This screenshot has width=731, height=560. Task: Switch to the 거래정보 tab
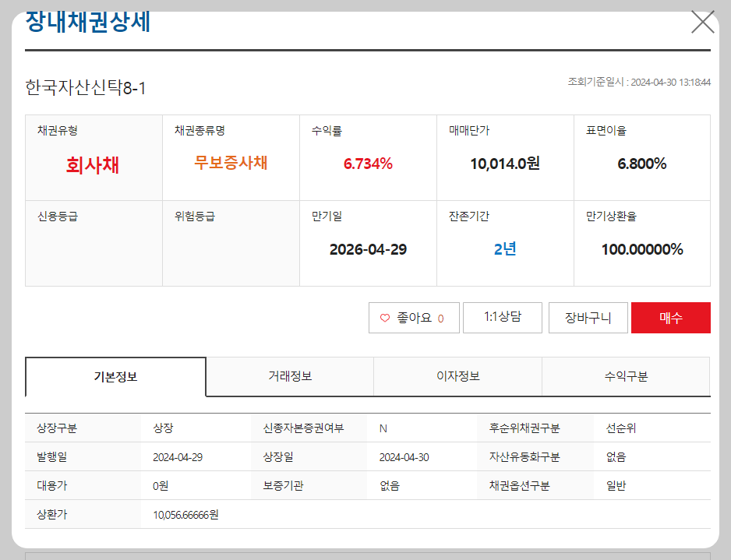[x=290, y=376]
